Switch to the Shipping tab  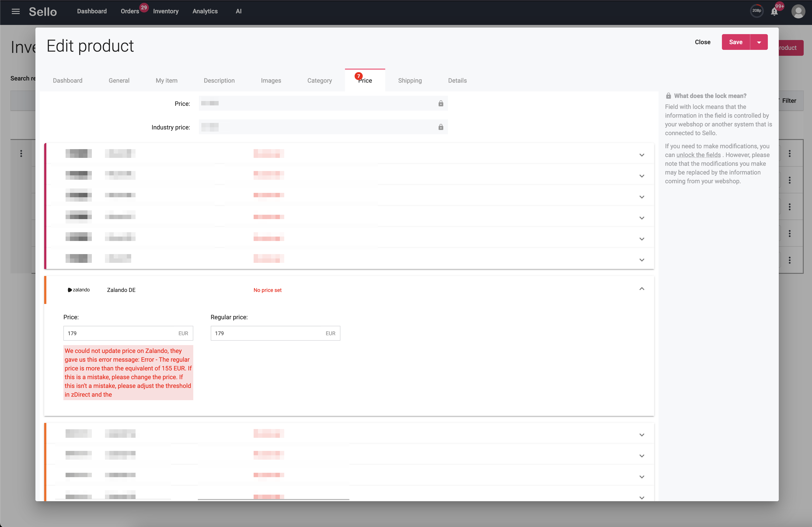410,80
